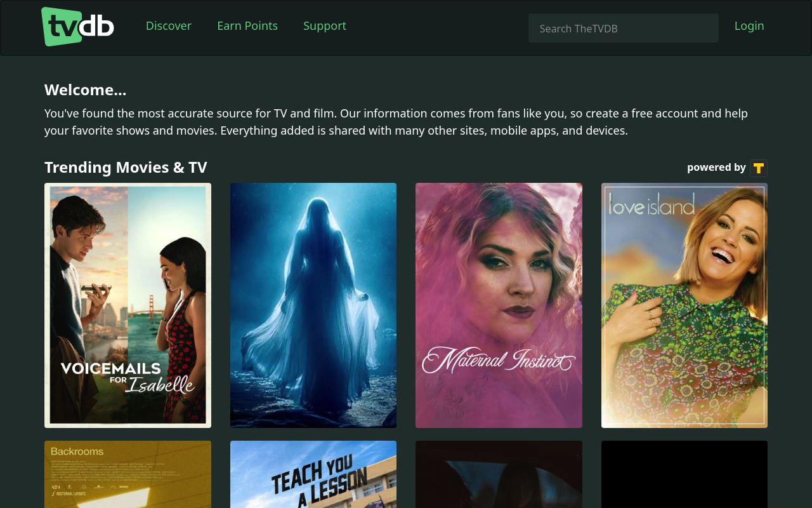
Task: Open the Teach You a Lesson poster
Action: (313, 474)
